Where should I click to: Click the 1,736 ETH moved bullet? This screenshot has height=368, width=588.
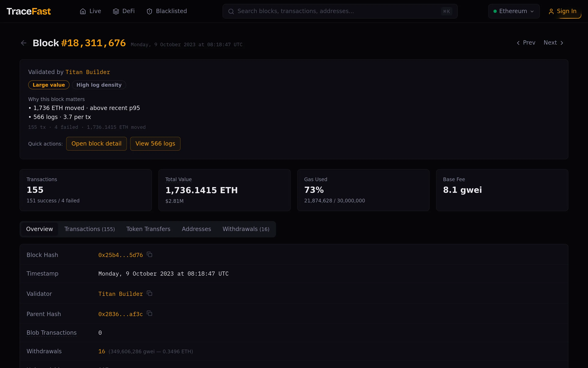[x=84, y=108]
